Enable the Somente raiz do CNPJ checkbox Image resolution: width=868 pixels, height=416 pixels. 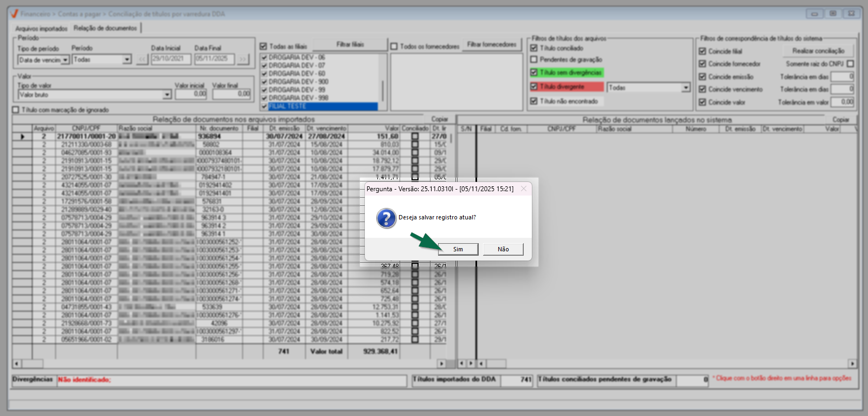coord(850,64)
